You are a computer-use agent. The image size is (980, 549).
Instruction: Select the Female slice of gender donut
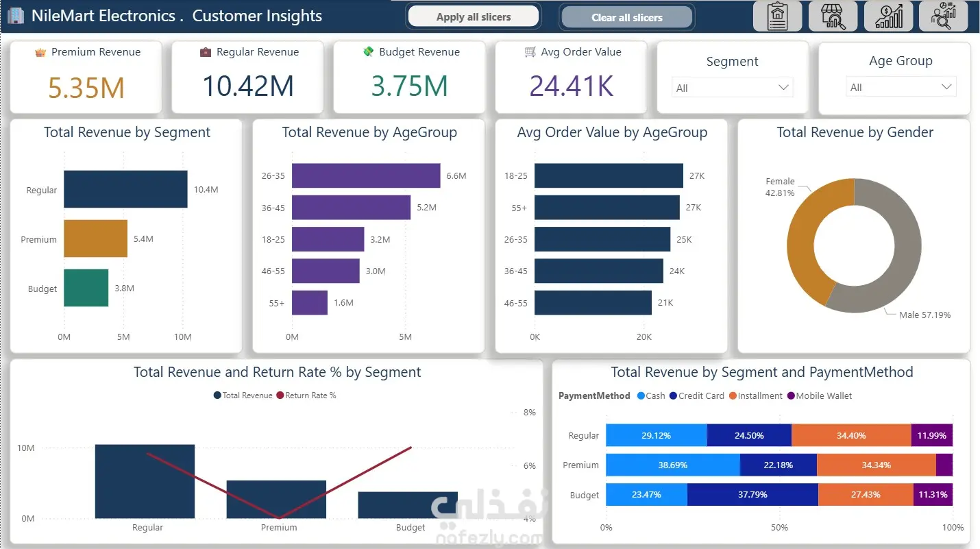coord(803,233)
